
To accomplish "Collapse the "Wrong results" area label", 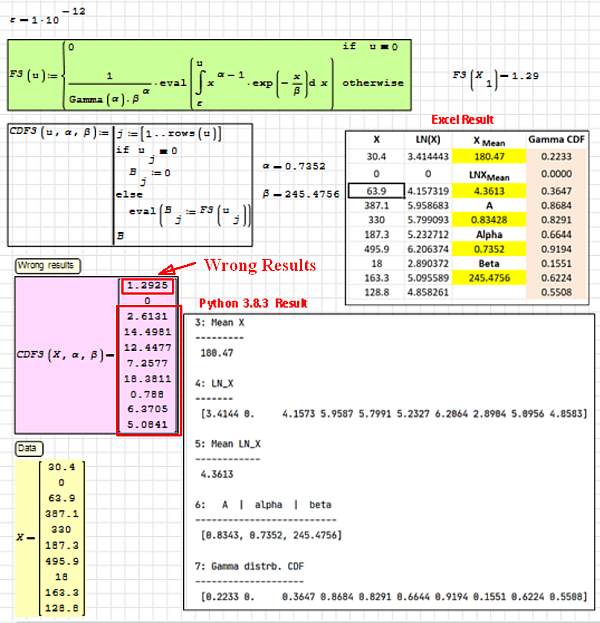I will tap(48, 265).
